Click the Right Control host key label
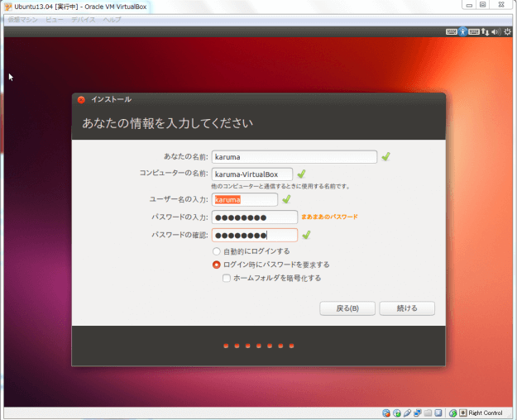The image size is (517, 420). (486, 413)
